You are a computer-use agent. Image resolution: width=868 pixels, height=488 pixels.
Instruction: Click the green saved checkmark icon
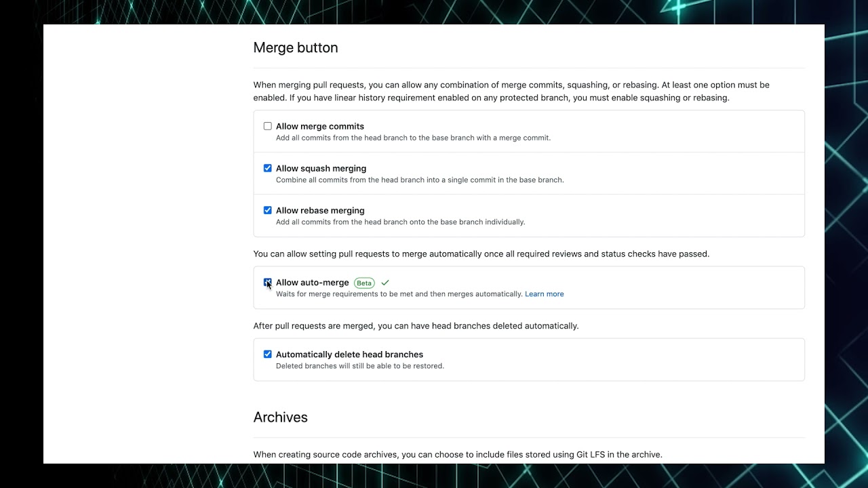tap(385, 283)
